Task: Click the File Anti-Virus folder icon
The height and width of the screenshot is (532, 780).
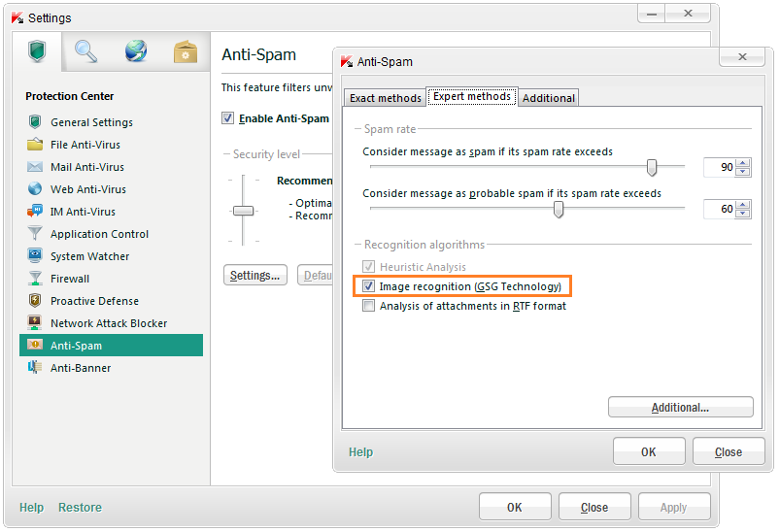Action: 35,145
